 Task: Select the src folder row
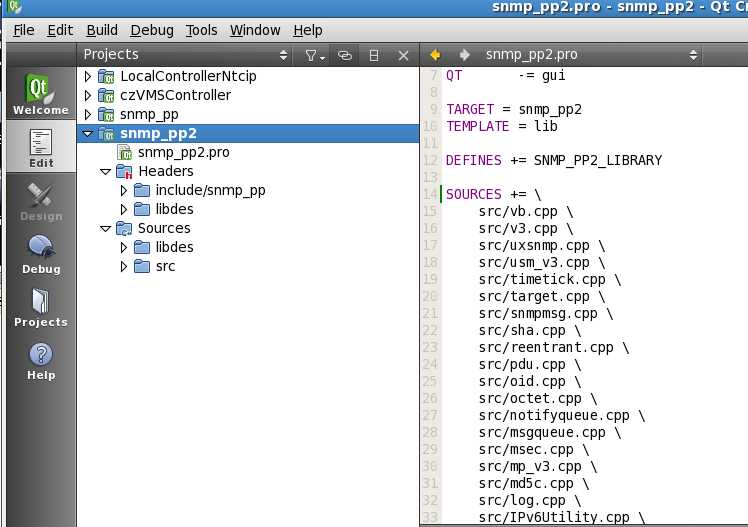click(x=248, y=266)
